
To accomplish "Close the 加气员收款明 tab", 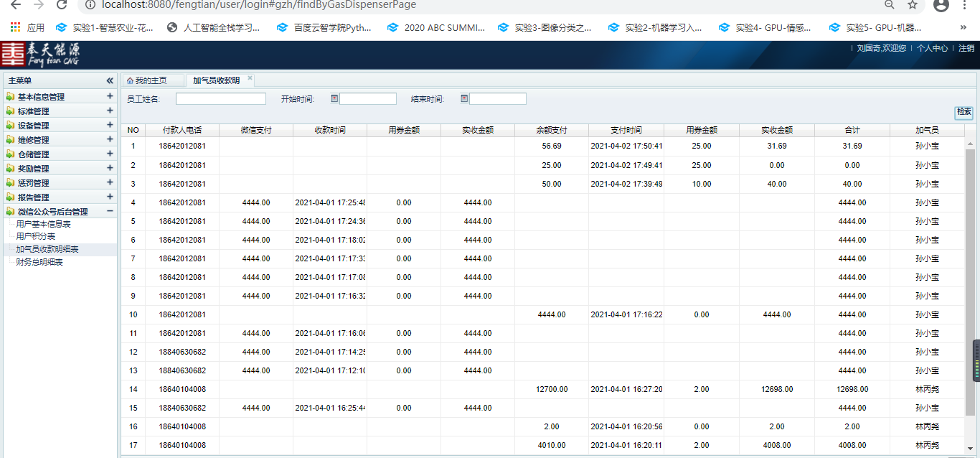I will (x=250, y=78).
